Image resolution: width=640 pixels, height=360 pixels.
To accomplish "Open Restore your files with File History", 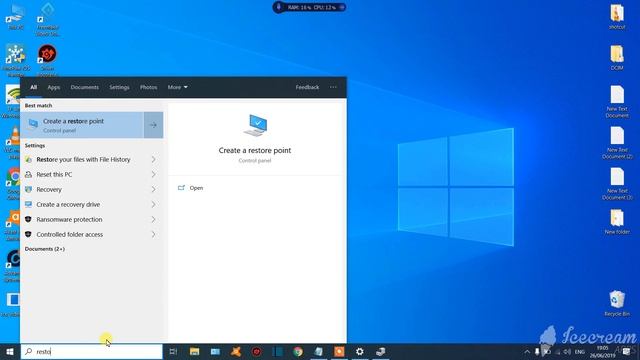I will pyautogui.click(x=84, y=160).
